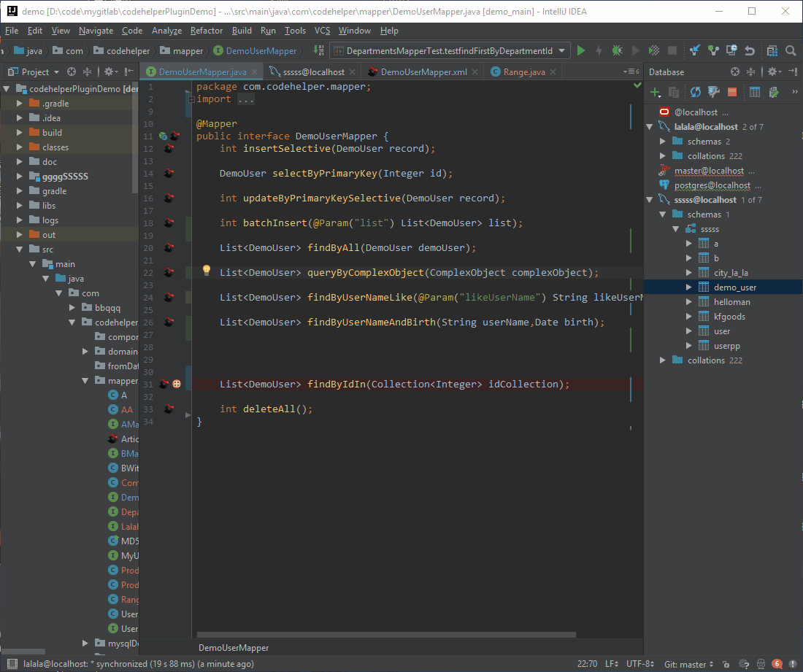Open the VCS menu
803x672 pixels.
coord(322,31)
